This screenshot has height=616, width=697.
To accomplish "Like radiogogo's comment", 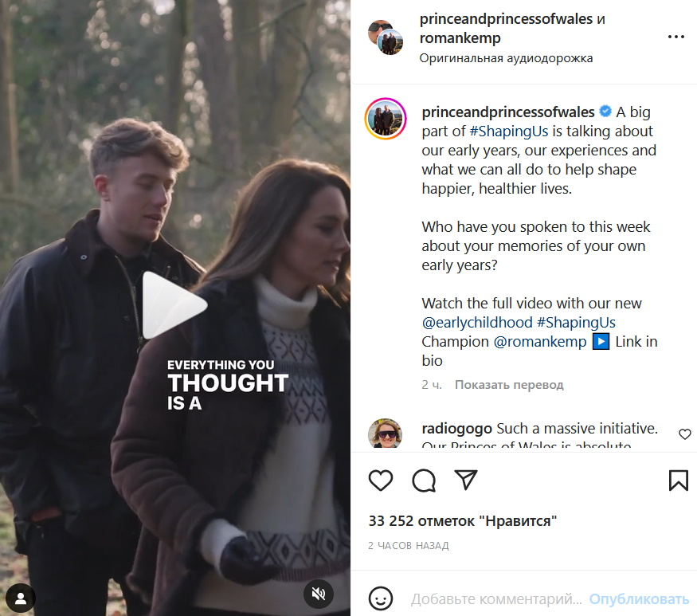I will point(684,434).
